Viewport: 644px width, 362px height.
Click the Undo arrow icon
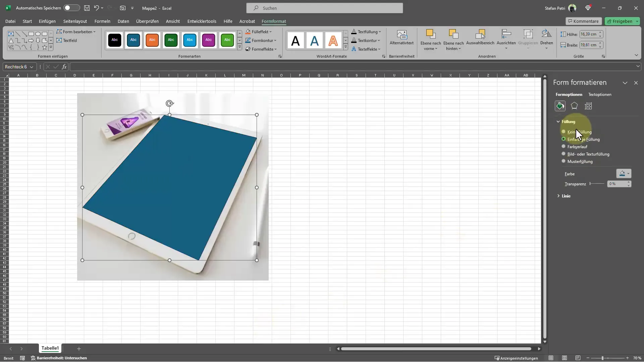[97, 8]
